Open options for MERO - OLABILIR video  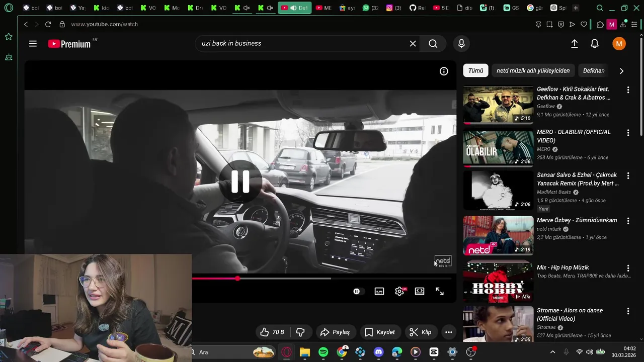[628, 133]
